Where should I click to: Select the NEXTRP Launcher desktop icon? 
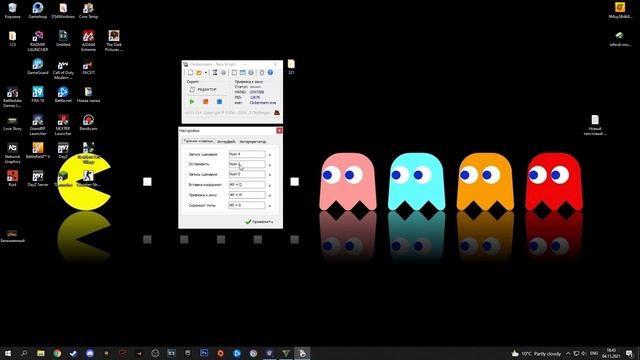(63, 125)
